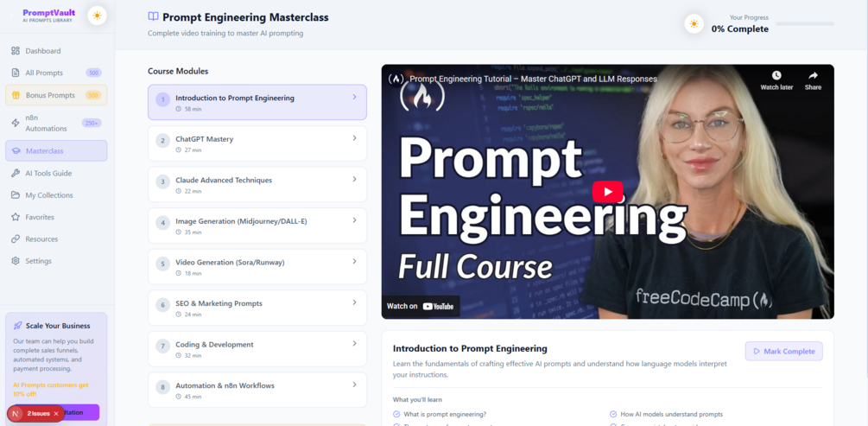868x426 pixels.
Task: Click the n8n Automations lightning icon
Action: 16,123
